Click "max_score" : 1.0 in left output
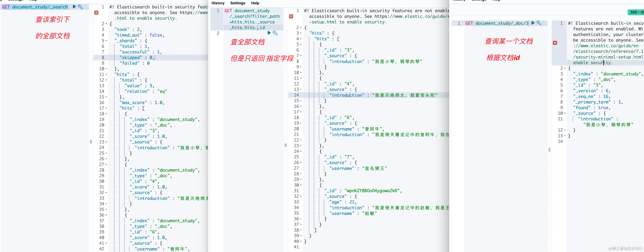Viewport: 644px width, 252px height. coord(142,103)
